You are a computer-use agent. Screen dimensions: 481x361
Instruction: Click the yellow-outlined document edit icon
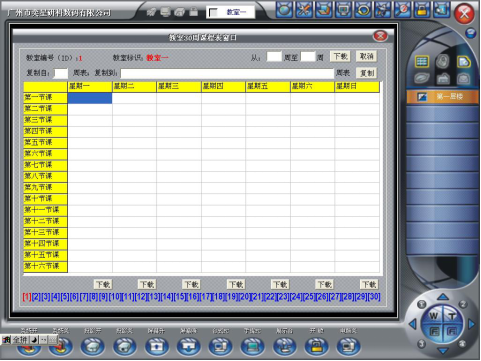(x=463, y=61)
